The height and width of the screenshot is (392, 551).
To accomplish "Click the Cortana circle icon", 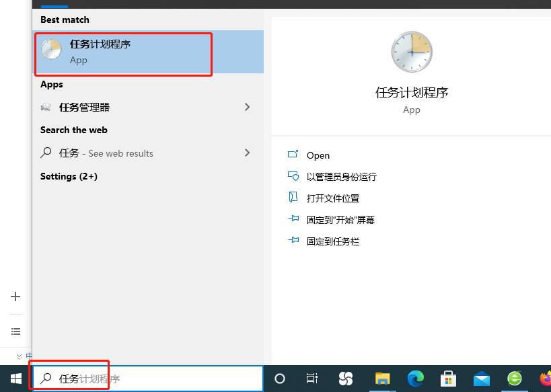I will pos(280,379).
